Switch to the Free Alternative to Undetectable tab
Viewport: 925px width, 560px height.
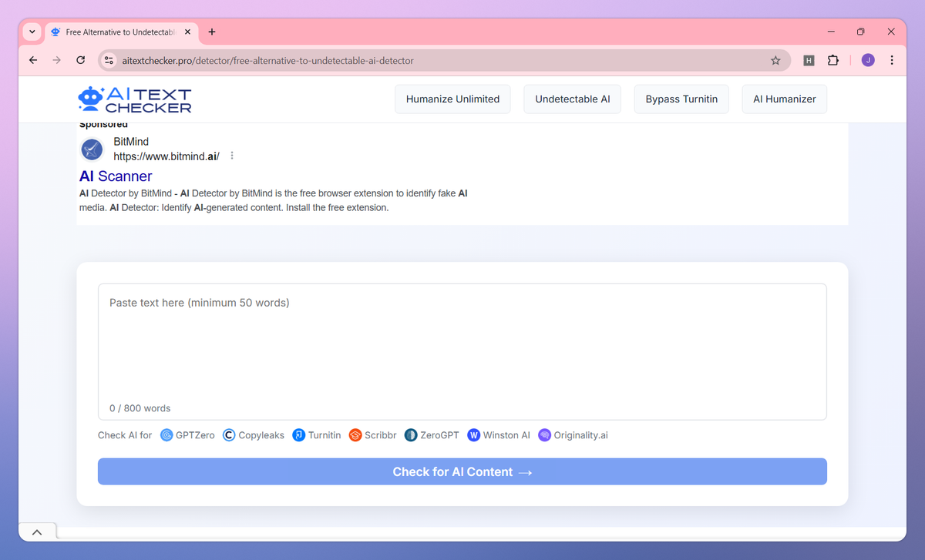click(x=116, y=32)
